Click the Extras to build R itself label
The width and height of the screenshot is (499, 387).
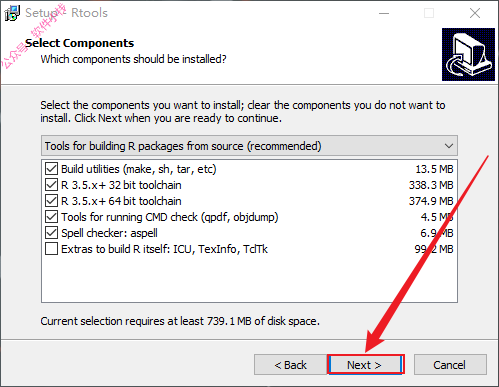pyautogui.click(x=164, y=249)
